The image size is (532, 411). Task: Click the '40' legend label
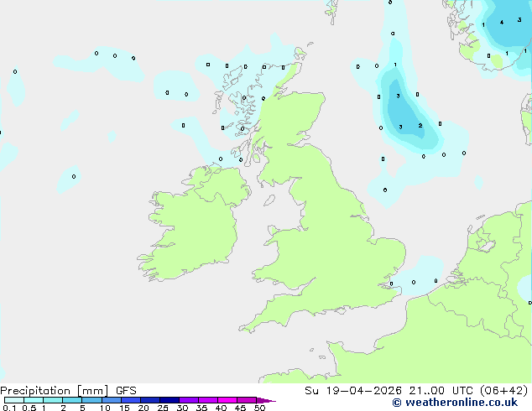coord(221,408)
